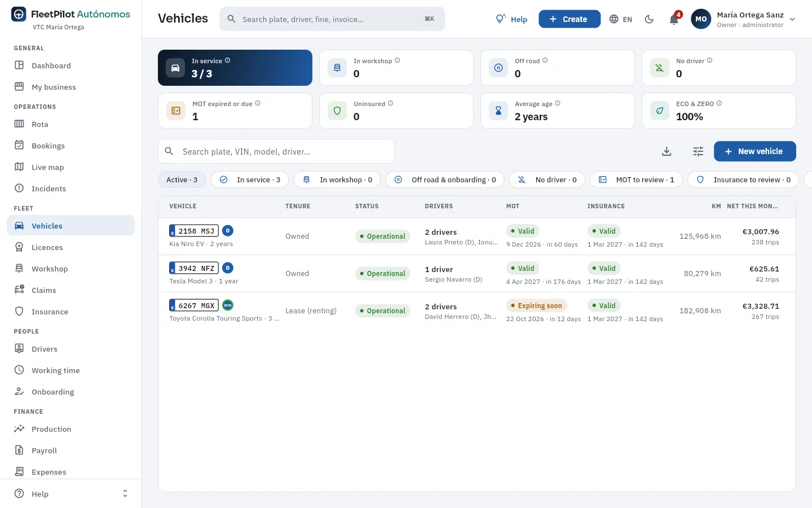Click the zero-emission badge on 2158 MSJ
Screen dimensions: 812x508
(x=228, y=231)
